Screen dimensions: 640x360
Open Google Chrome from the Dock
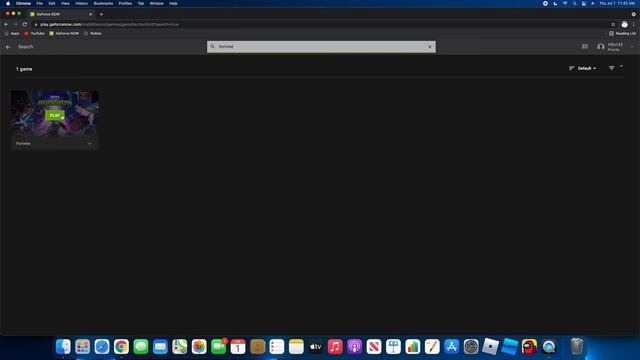(121, 347)
